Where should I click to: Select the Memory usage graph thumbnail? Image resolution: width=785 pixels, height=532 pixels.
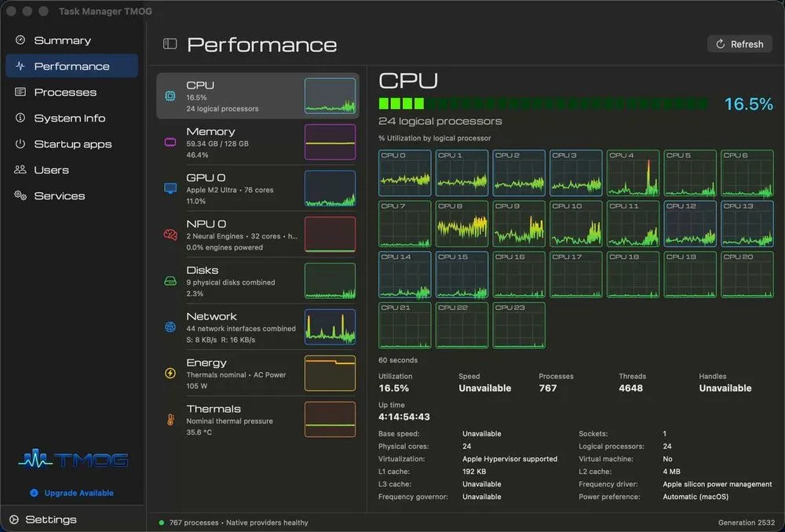click(330, 142)
